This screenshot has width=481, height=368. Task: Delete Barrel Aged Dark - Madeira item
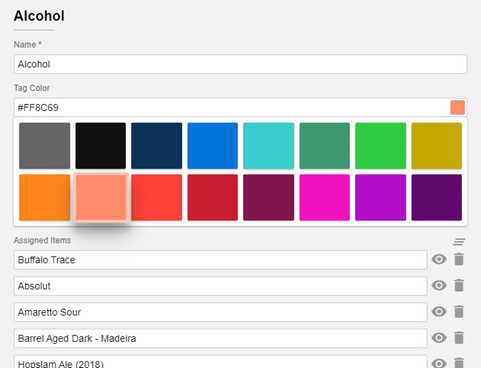pyautogui.click(x=459, y=338)
